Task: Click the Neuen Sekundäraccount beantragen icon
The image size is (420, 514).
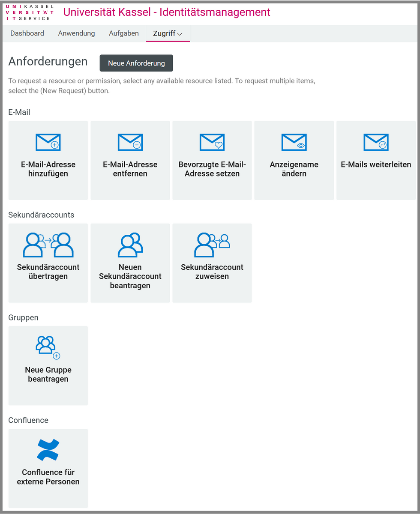Action: [130, 245]
